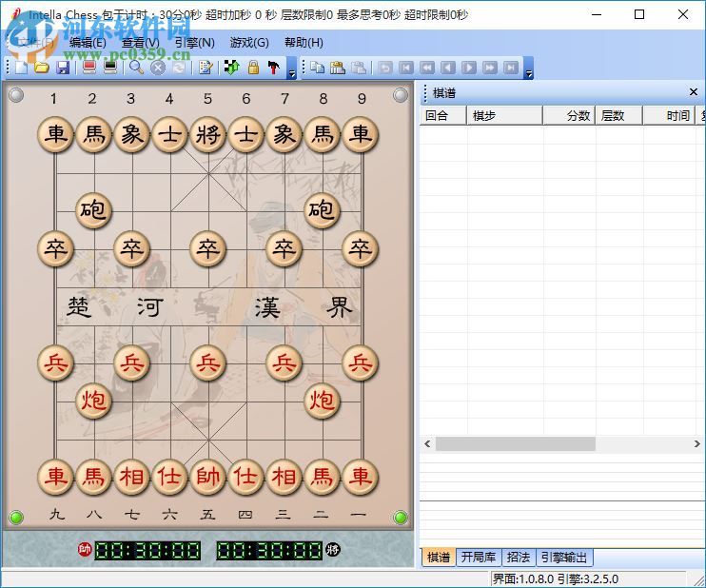Switch to the 引擎输出 tab
The height and width of the screenshot is (588, 706).
564,558
